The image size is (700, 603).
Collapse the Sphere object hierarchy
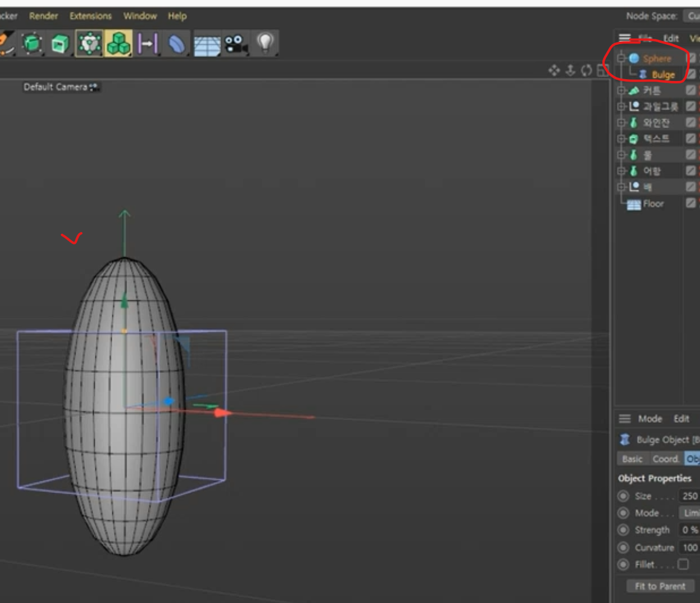621,58
